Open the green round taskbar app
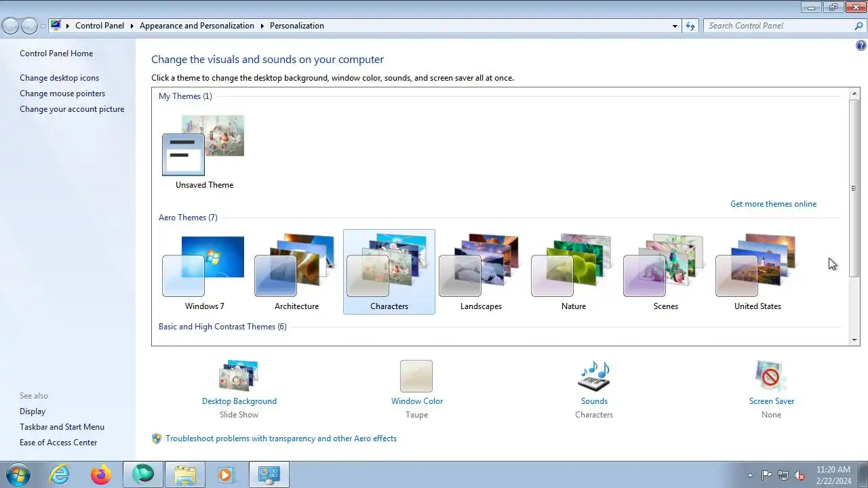The width and height of the screenshot is (868, 488). pos(143,474)
